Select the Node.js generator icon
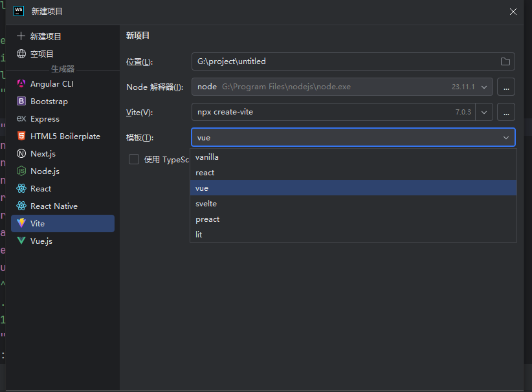This screenshot has height=392, width=532. coord(21,171)
